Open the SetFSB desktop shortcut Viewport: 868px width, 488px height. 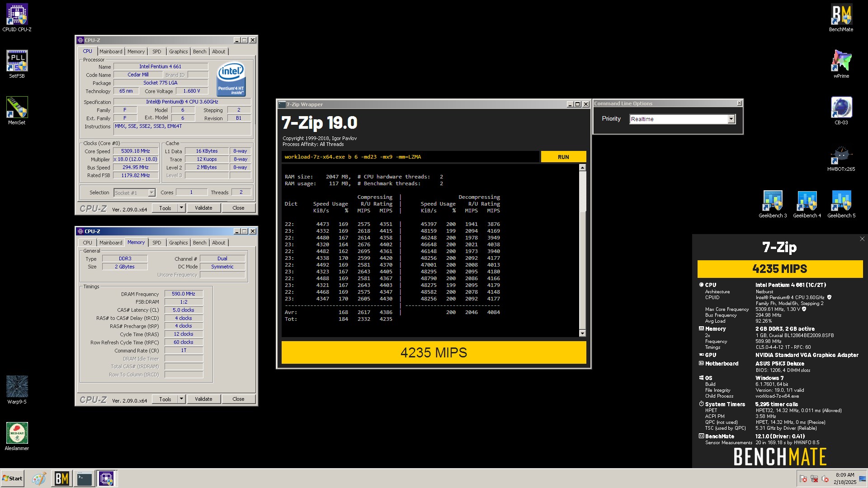(x=17, y=64)
